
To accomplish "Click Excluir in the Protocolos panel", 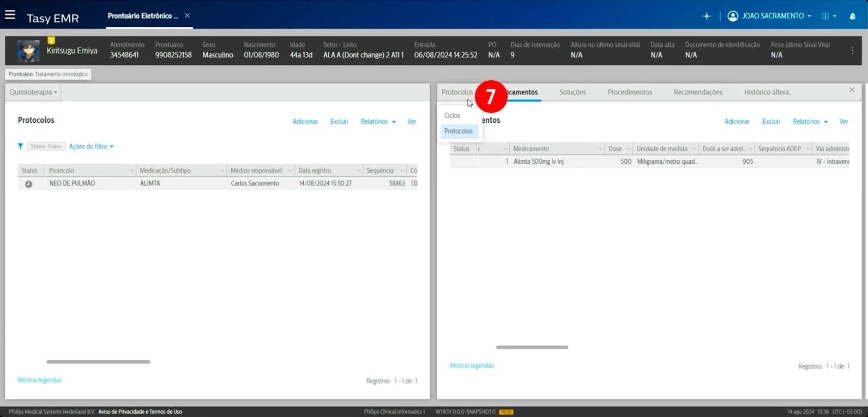I will point(339,122).
